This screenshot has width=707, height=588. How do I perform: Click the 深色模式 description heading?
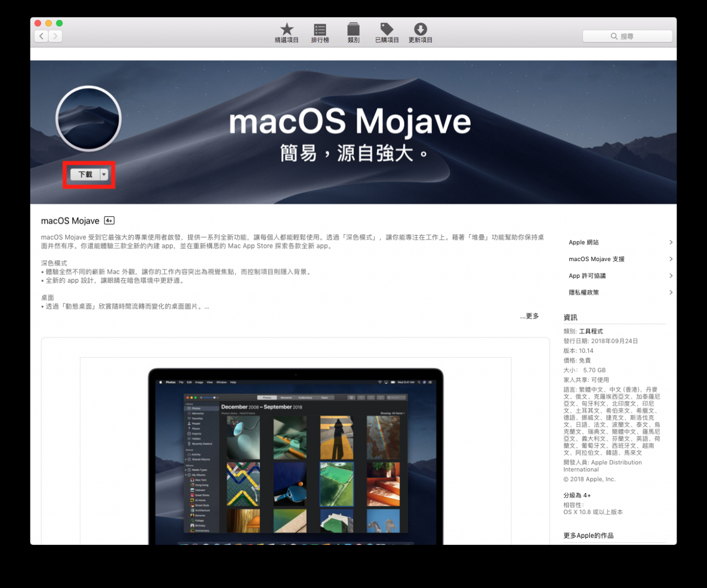point(54,263)
